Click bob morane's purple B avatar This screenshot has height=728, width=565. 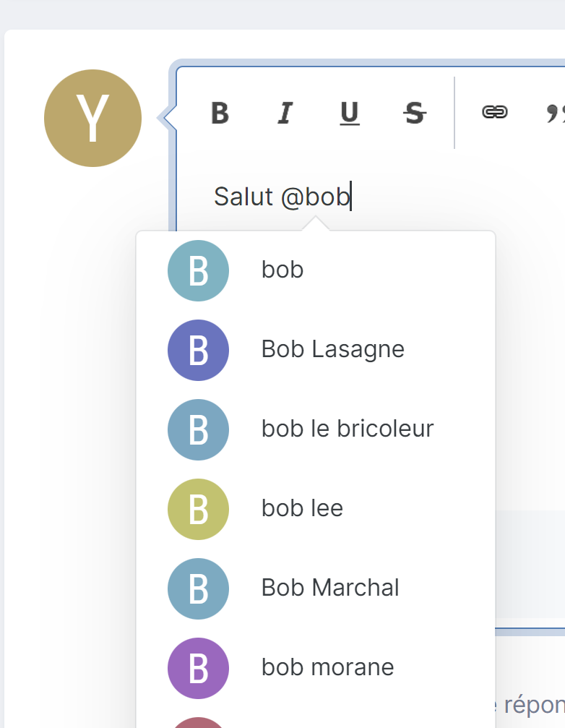[198, 668]
